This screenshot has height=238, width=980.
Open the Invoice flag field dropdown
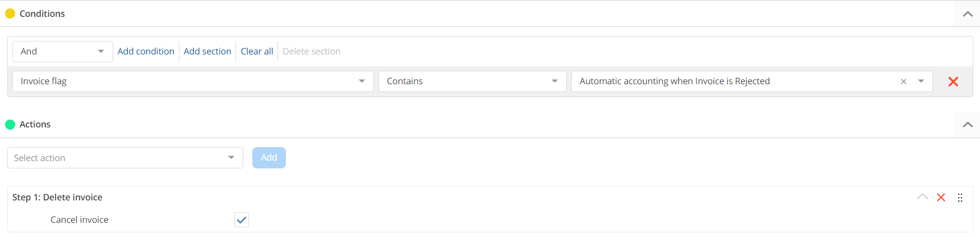(x=192, y=81)
